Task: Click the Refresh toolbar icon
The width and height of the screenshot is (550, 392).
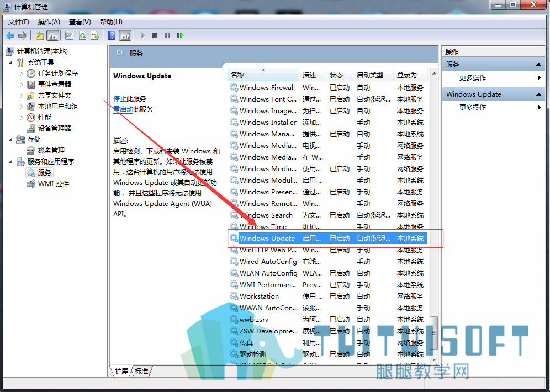Action: (82, 35)
